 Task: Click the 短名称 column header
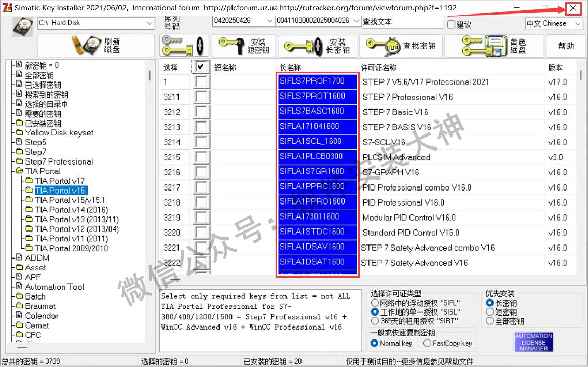[225, 67]
